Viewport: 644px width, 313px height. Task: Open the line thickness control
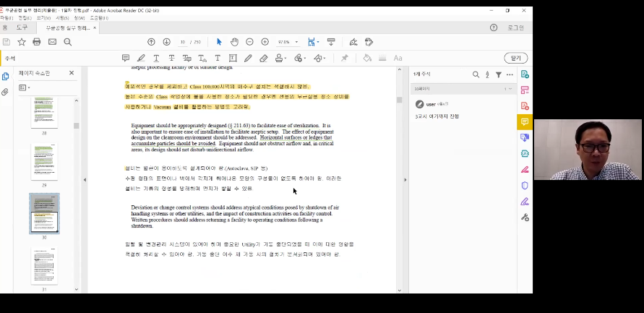click(x=382, y=59)
